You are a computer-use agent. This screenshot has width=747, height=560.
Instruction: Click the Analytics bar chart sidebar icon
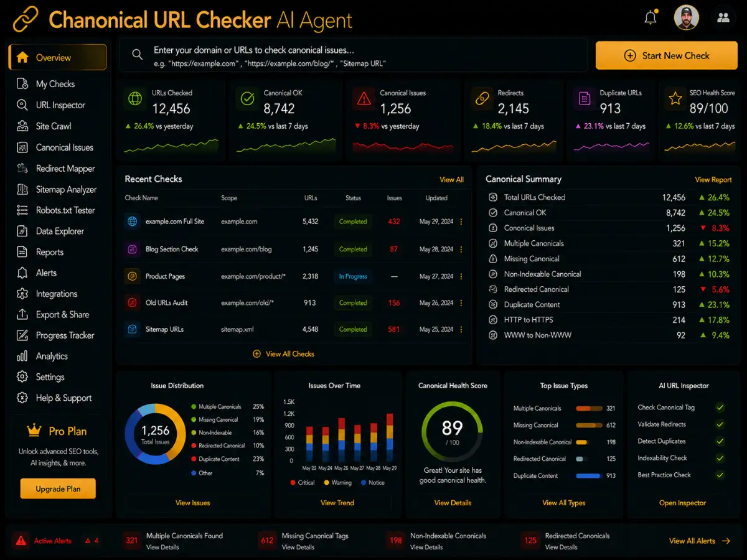click(22, 356)
